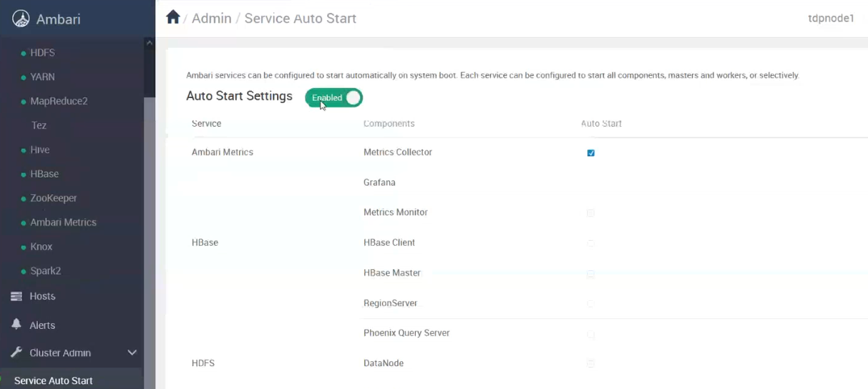Image resolution: width=868 pixels, height=389 pixels.
Task: Open the ZooKeeper service entry
Action: (54, 198)
